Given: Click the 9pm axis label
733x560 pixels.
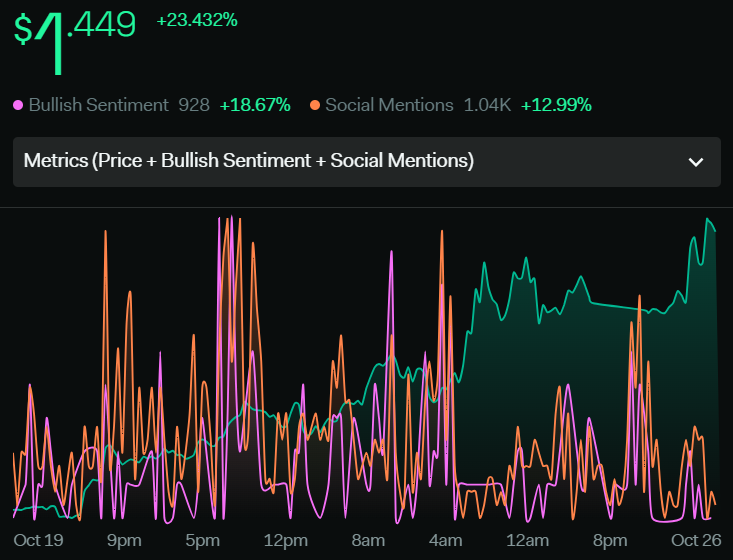Looking at the screenshot, I should pos(124,540).
